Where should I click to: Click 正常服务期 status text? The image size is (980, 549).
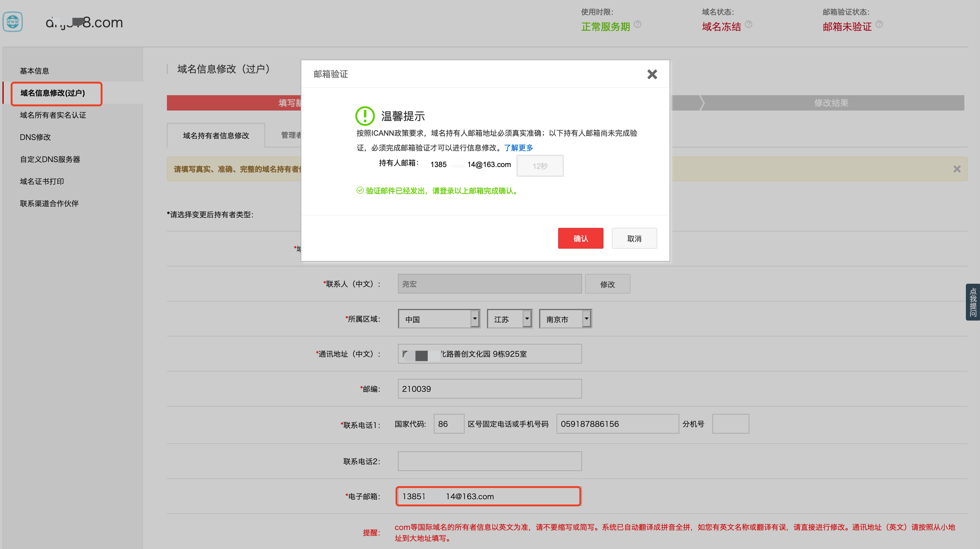[605, 27]
